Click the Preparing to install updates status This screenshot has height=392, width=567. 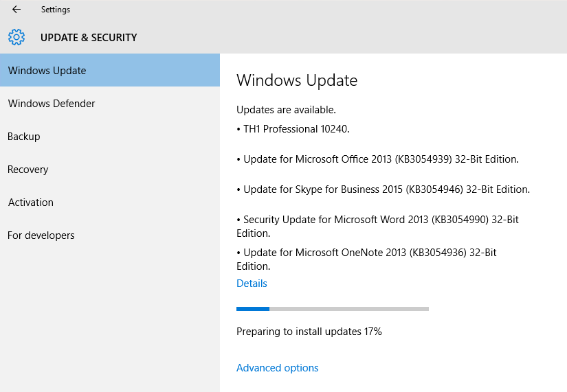309,332
